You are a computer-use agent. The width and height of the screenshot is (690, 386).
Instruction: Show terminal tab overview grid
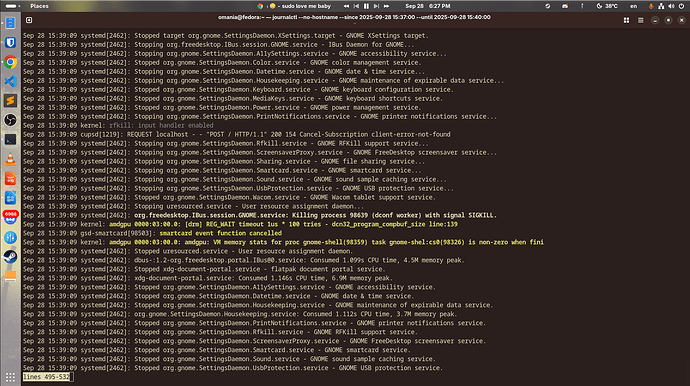coord(626,20)
